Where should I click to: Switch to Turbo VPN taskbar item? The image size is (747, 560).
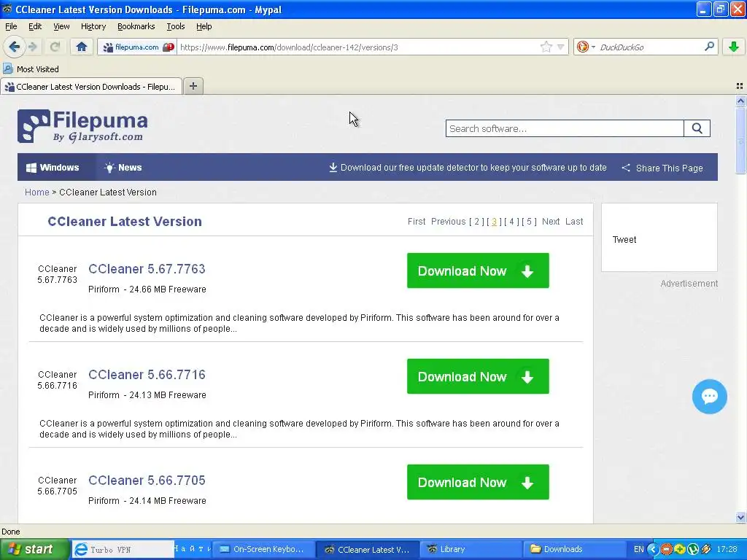pos(123,550)
